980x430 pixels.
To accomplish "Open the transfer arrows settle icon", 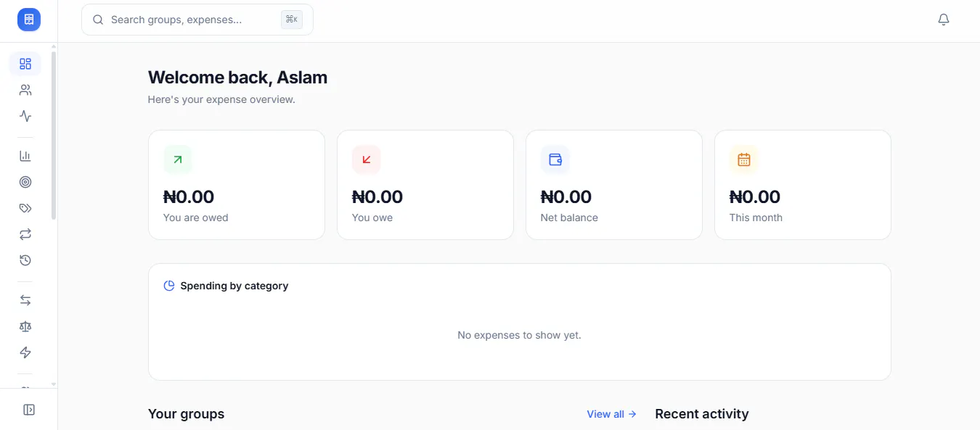I will (25, 300).
